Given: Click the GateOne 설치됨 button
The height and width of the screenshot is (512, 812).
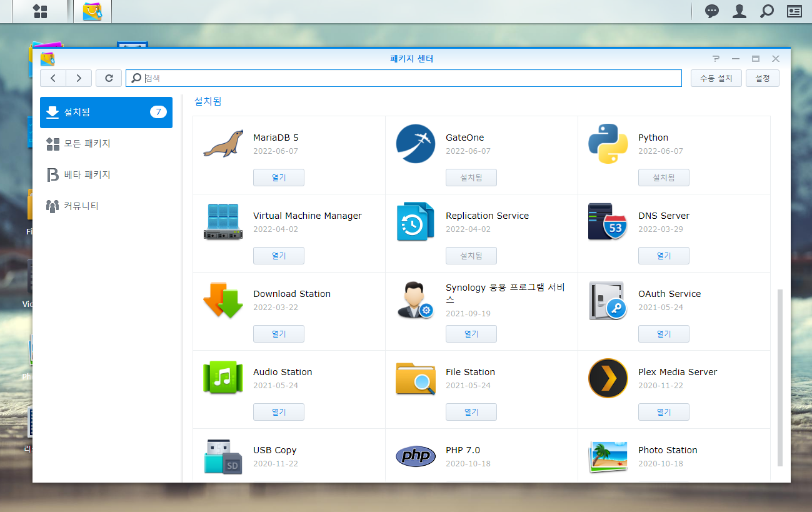Looking at the screenshot, I should click(x=471, y=178).
